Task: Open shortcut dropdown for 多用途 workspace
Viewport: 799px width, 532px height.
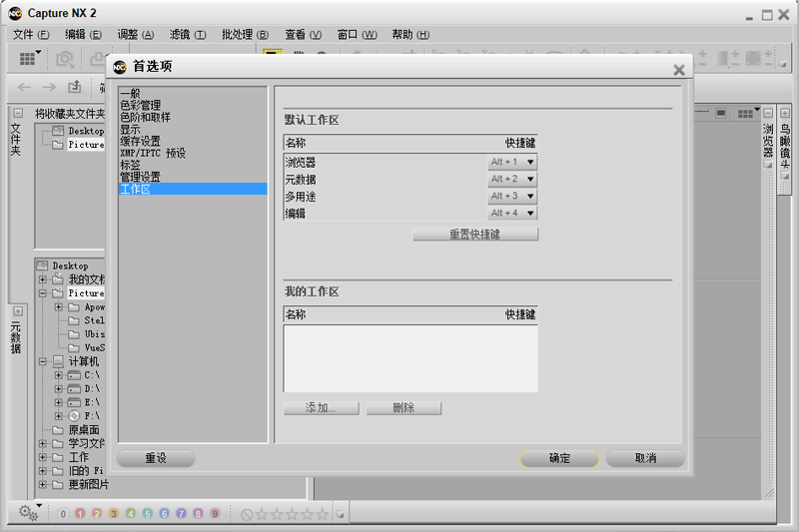Action: [x=512, y=196]
